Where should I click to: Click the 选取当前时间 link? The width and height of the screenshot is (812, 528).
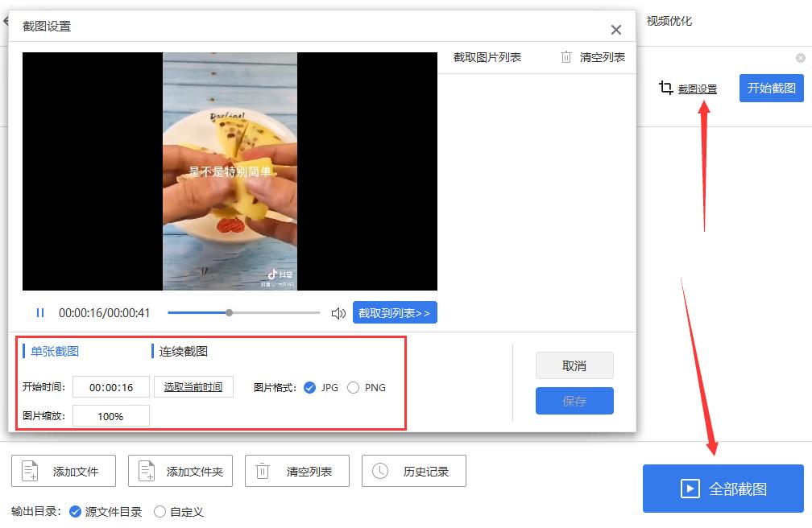point(193,387)
